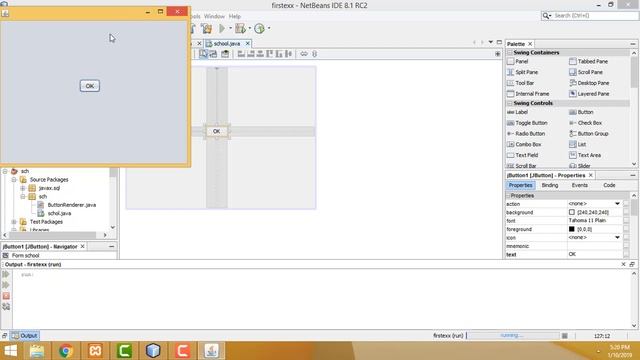Open the Run Project dropdown arrow

[230, 29]
